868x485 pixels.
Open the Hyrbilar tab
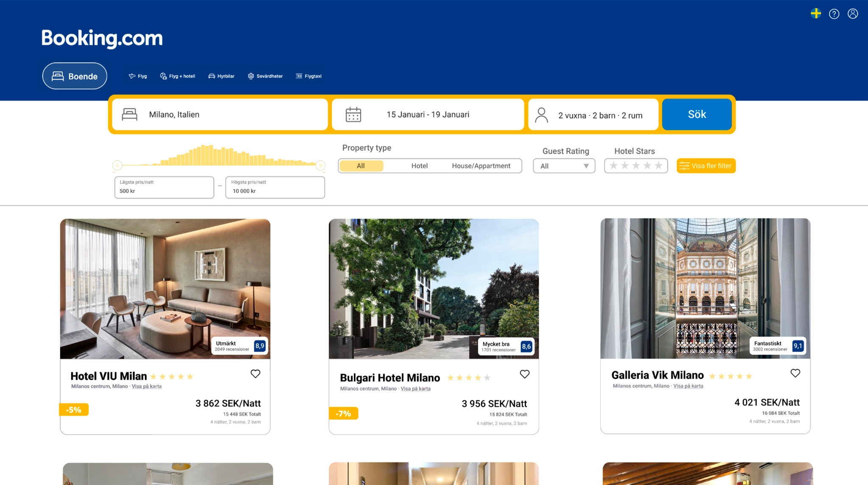221,76
